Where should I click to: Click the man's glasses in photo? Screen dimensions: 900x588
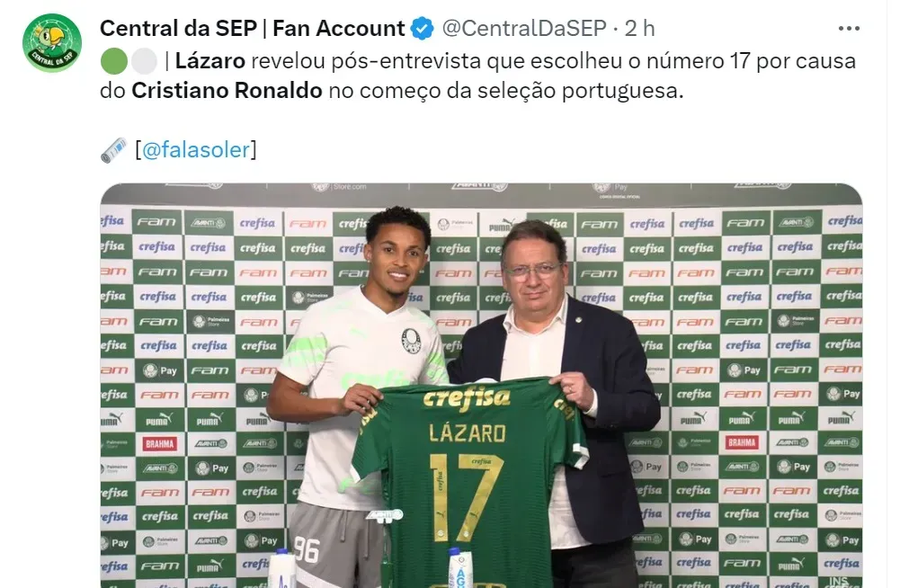coord(531,270)
